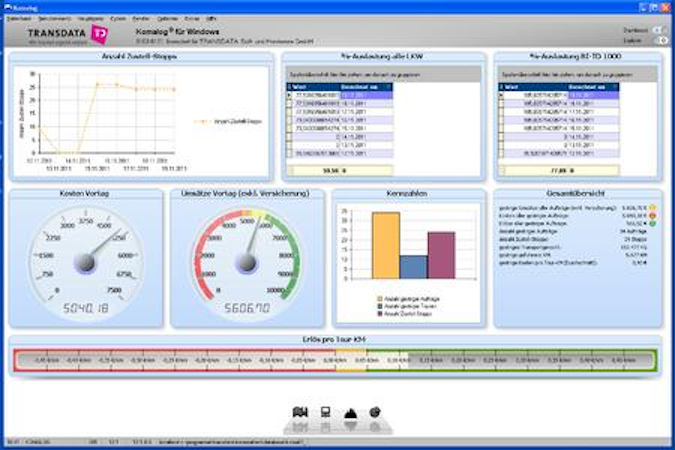Open the map view icon in bottom dock
This screenshot has width=675, height=450.
pyautogui.click(x=300, y=412)
